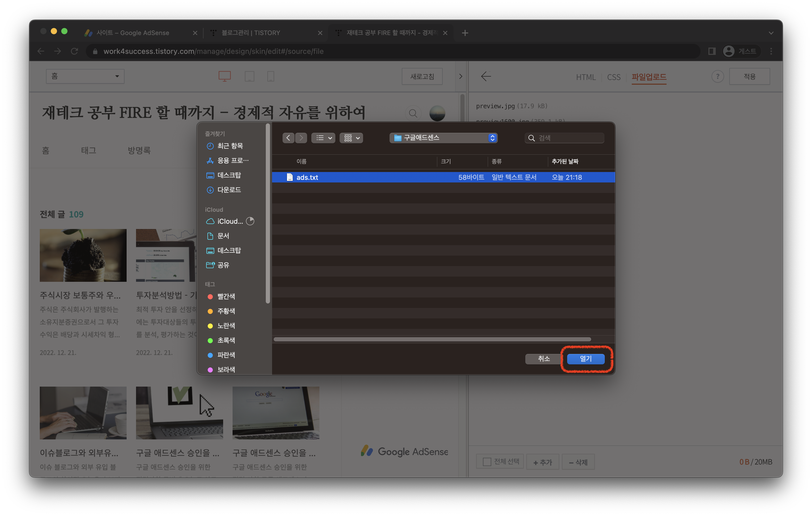Switch to tablet preview mode icon
This screenshot has height=516, width=812.
point(250,76)
